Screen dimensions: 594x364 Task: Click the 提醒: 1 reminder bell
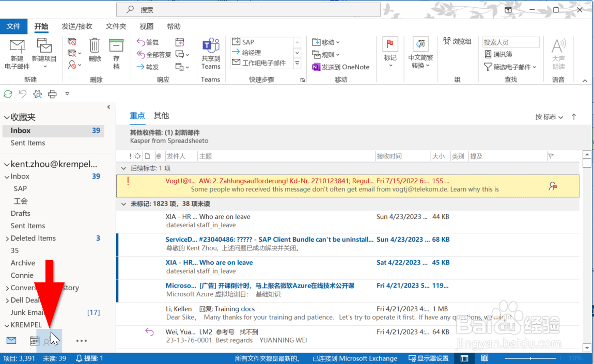coord(90,358)
